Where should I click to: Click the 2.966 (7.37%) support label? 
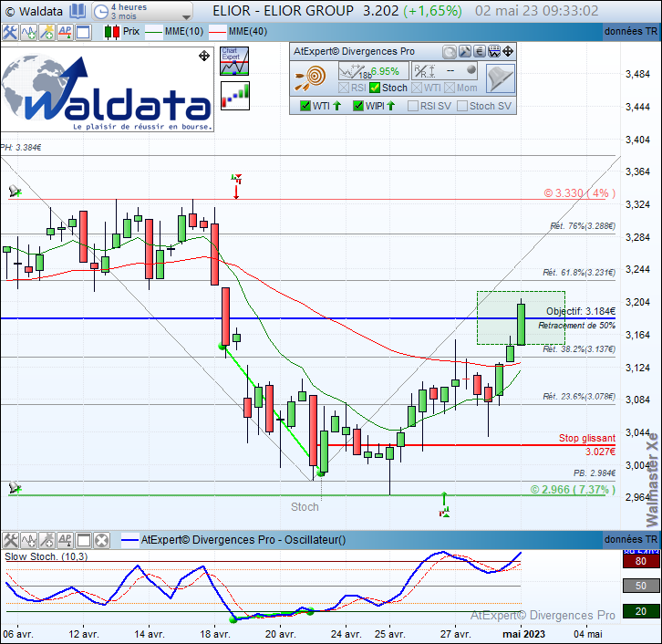[573, 490]
